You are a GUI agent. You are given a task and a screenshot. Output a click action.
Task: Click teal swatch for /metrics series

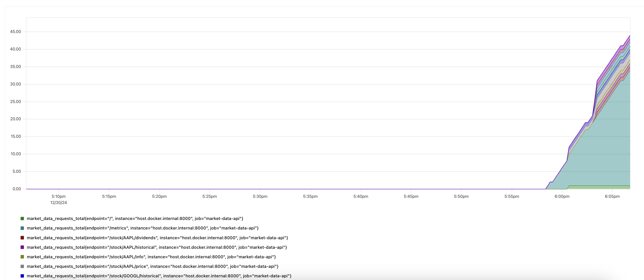22,228
